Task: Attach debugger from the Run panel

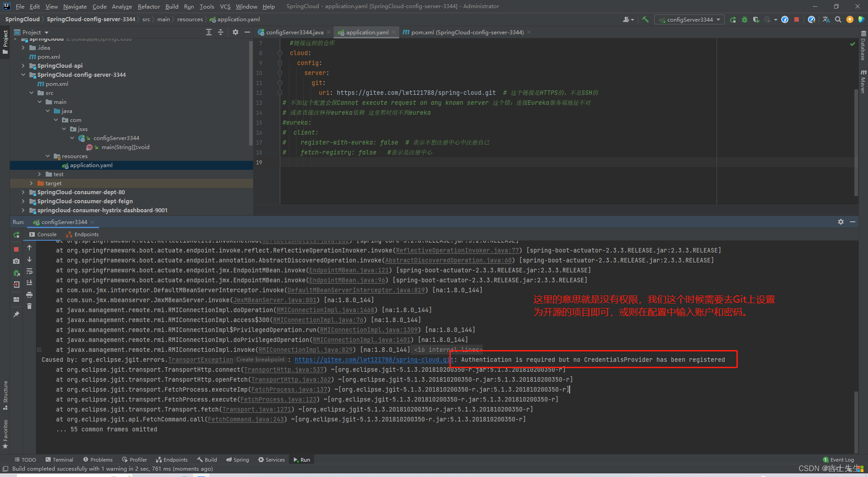Action: pyautogui.click(x=16, y=273)
